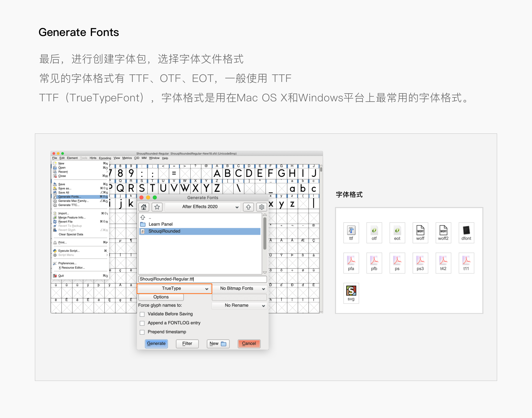Click the parent directory up-arrow button
532x418 pixels.
(249, 207)
